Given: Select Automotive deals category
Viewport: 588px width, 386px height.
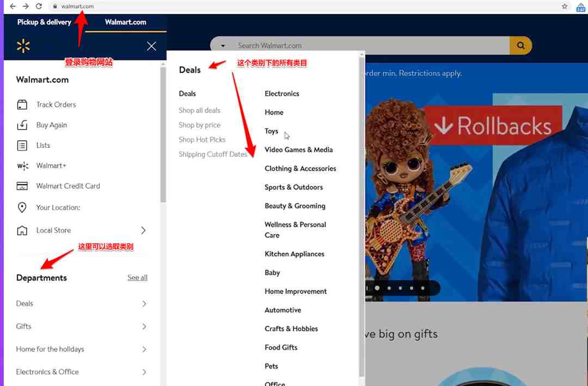Looking at the screenshot, I should pos(283,310).
